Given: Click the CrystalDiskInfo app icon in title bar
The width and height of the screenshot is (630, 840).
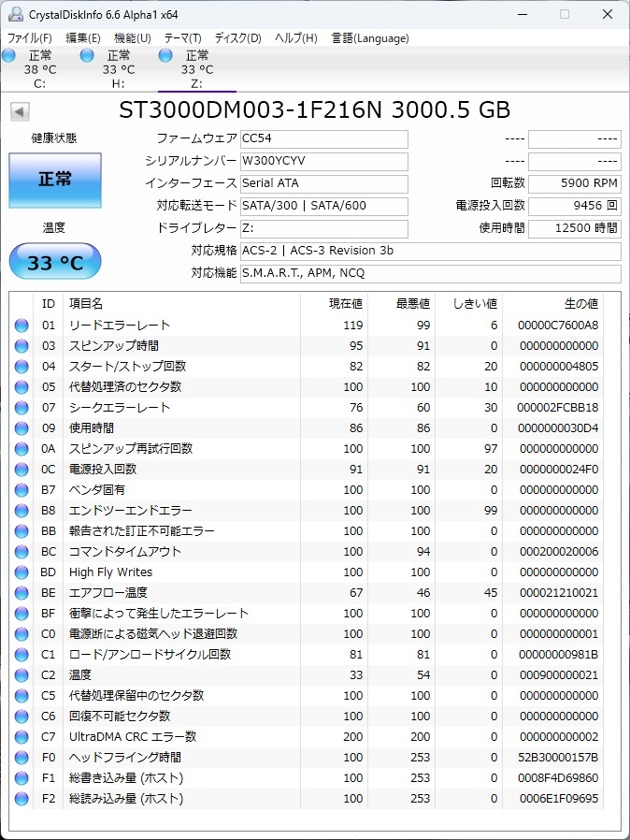Looking at the screenshot, I should pos(15,14).
